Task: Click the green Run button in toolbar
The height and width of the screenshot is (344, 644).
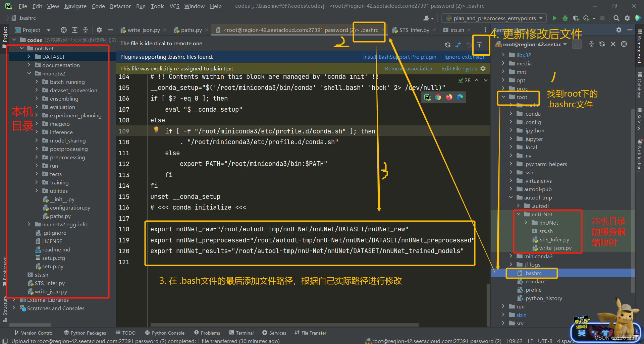Action: coord(554,18)
